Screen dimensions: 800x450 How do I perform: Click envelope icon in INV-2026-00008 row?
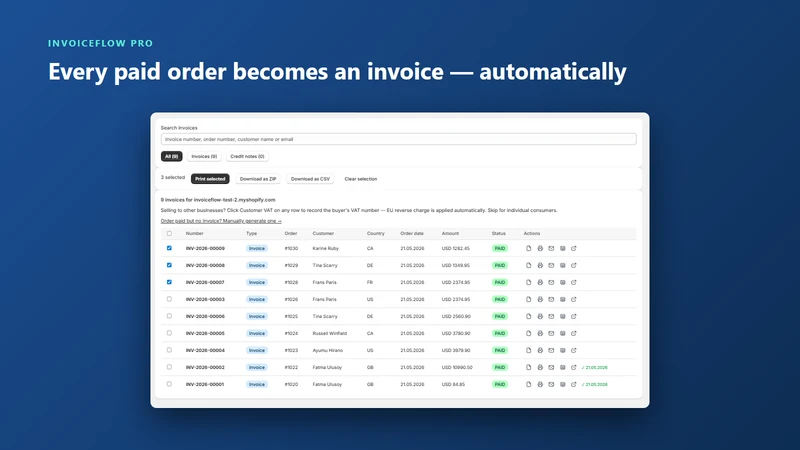[551, 265]
